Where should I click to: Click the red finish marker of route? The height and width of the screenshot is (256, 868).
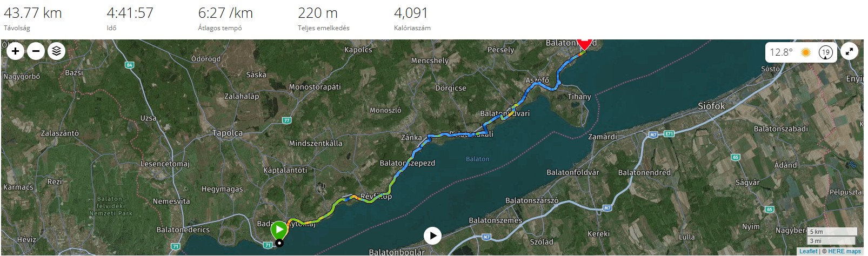tap(584, 43)
